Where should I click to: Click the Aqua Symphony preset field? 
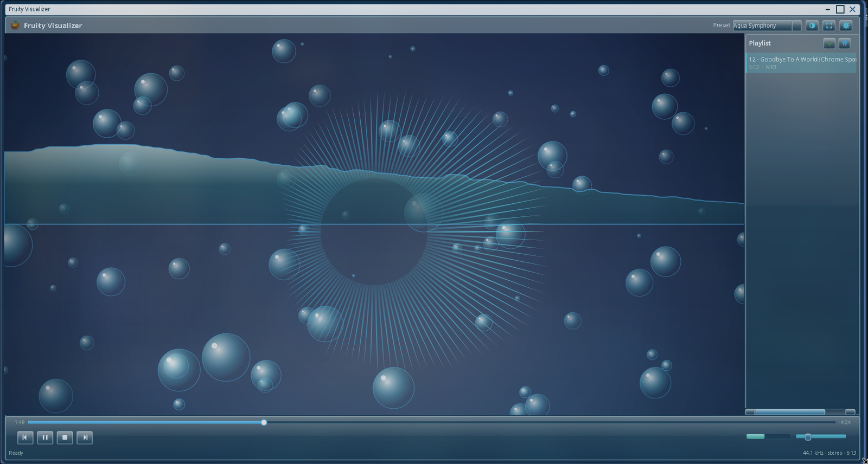[762, 25]
